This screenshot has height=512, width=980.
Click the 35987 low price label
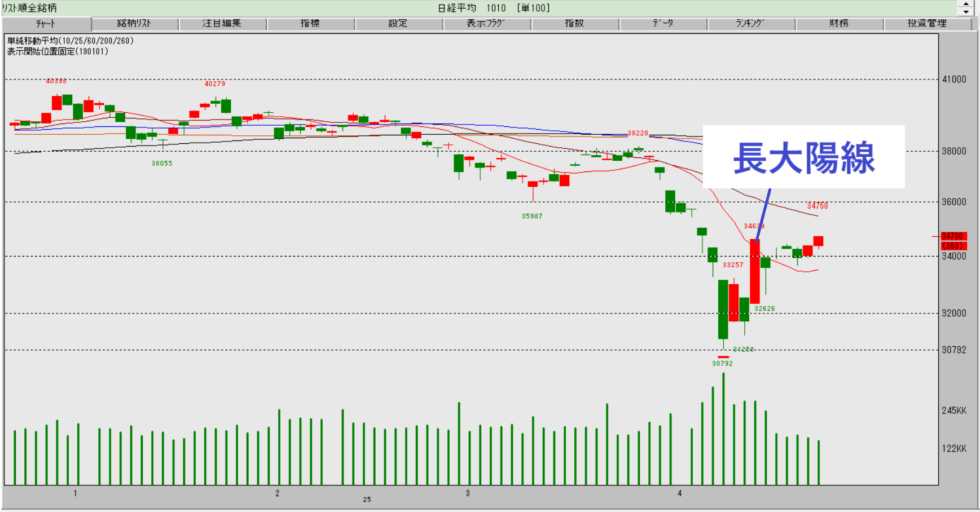click(x=532, y=216)
